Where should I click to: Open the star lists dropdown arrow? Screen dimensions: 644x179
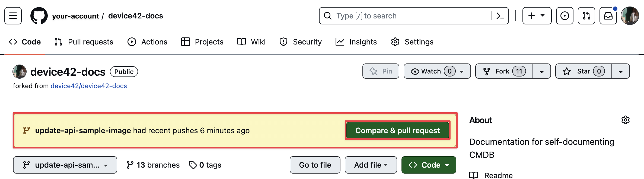(x=621, y=71)
